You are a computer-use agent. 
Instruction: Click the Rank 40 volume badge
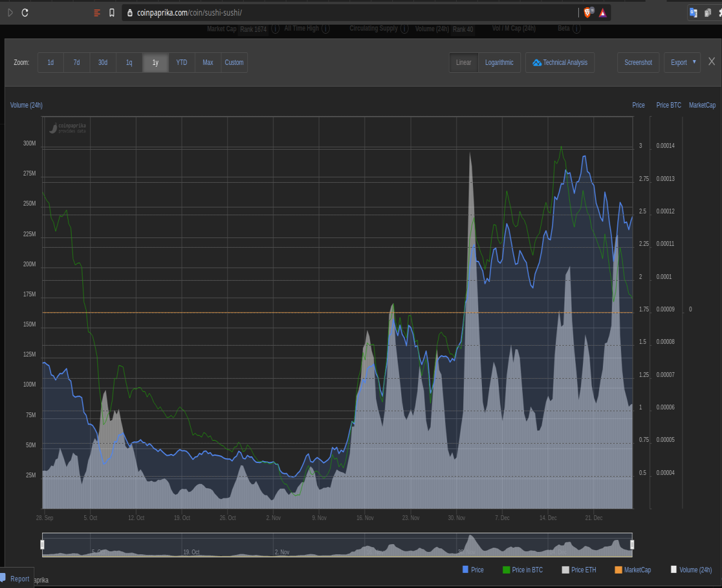pyautogui.click(x=463, y=29)
